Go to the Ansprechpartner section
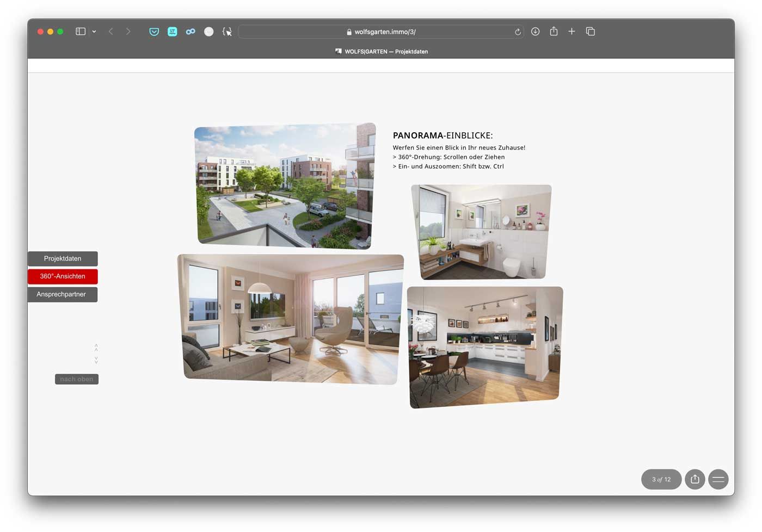Screen dimensions: 762x532 point(62,294)
